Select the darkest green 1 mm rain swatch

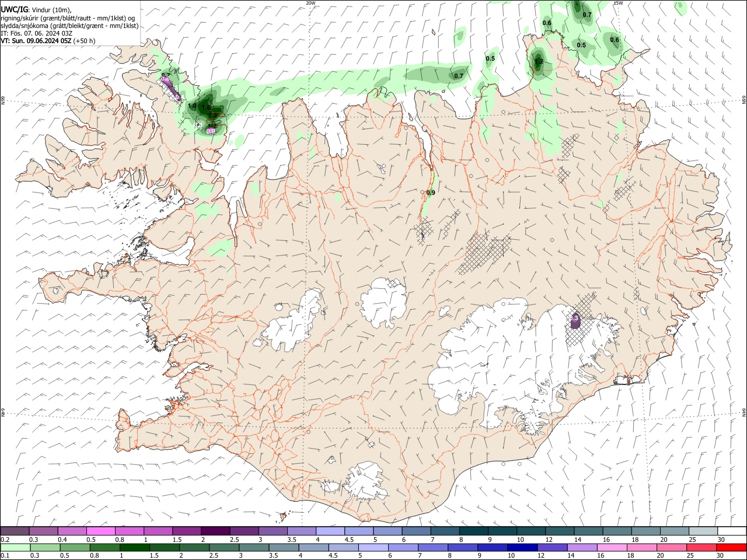pos(134,548)
